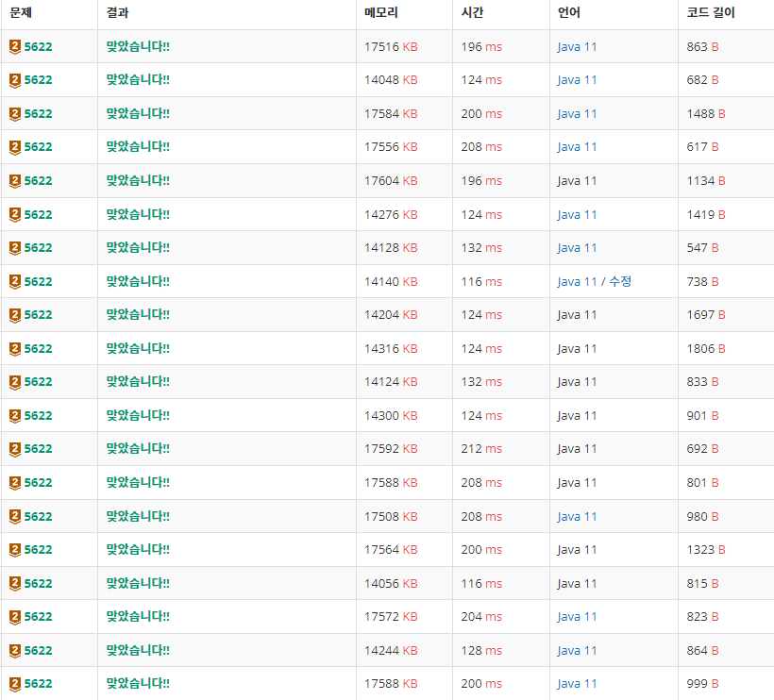Click the 언어 column header

[x=568, y=13]
